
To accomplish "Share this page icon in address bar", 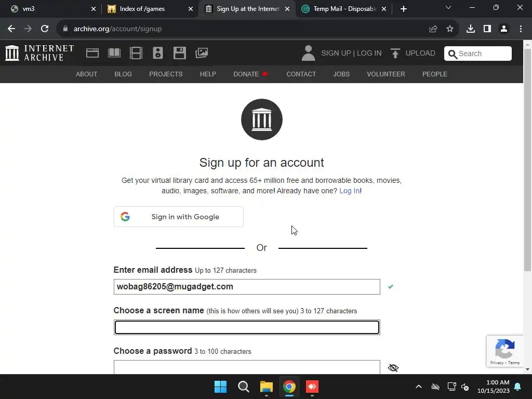I will click(433, 29).
